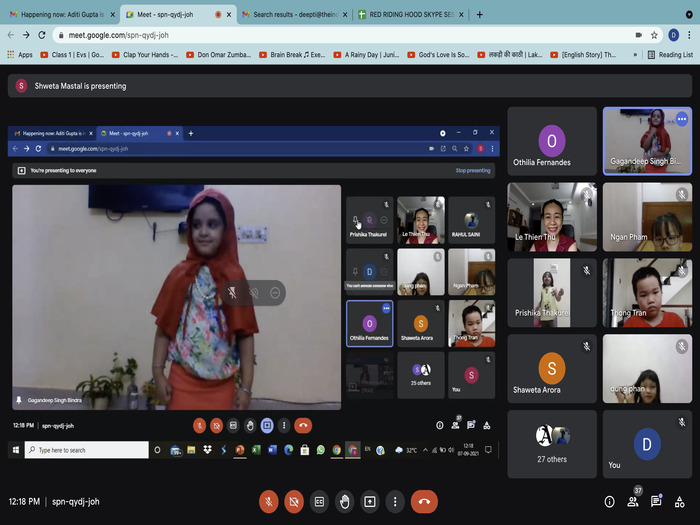This screenshot has width=700, height=525.
Task: Open meeting details info icon
Action: tap(609, 502)
